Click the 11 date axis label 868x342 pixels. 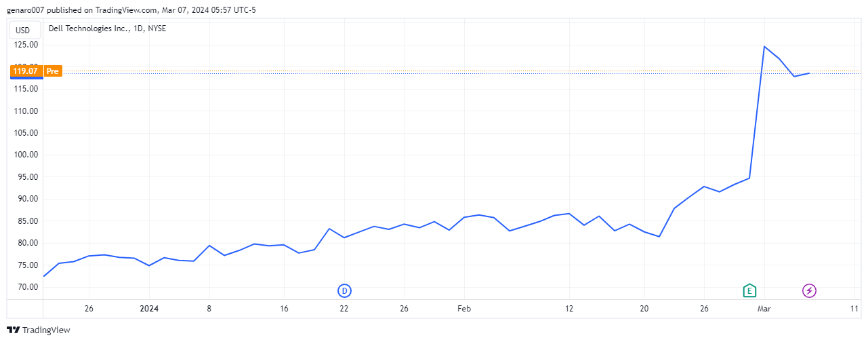[854, 308]
